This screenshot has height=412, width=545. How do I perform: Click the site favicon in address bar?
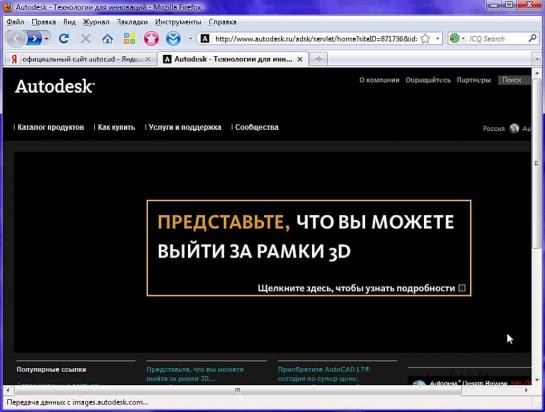pos(205,39)
